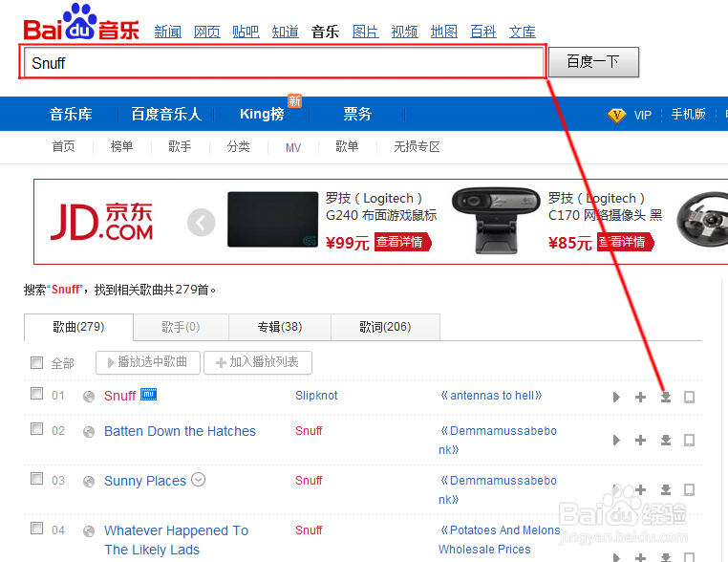
Task: Click the 加入播放列表 button
Action: (258, 362)
